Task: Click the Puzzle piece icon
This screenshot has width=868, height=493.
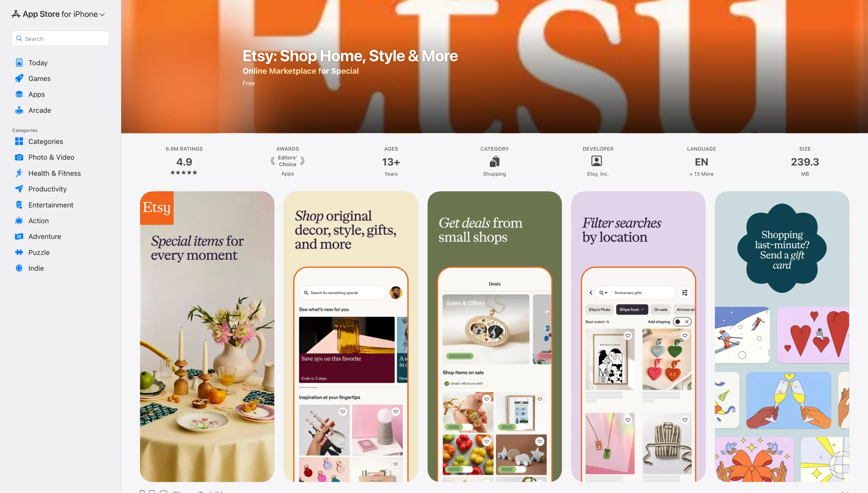Action: (x=19, y=252)
